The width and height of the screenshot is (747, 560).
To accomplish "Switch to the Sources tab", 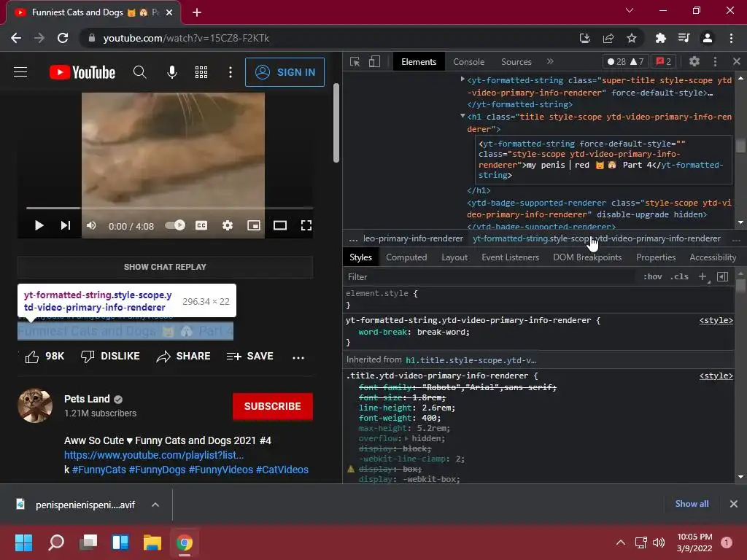I will click(x=516, y=62).
